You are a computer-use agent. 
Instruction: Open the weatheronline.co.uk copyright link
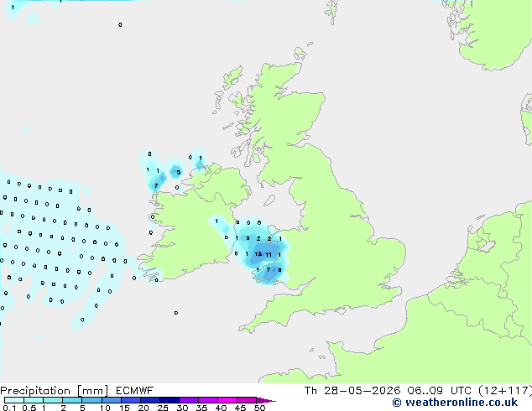tap(455, 403)
